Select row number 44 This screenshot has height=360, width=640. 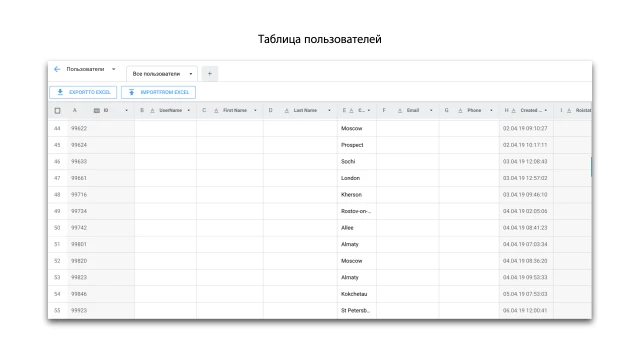(x=57, y=129)
